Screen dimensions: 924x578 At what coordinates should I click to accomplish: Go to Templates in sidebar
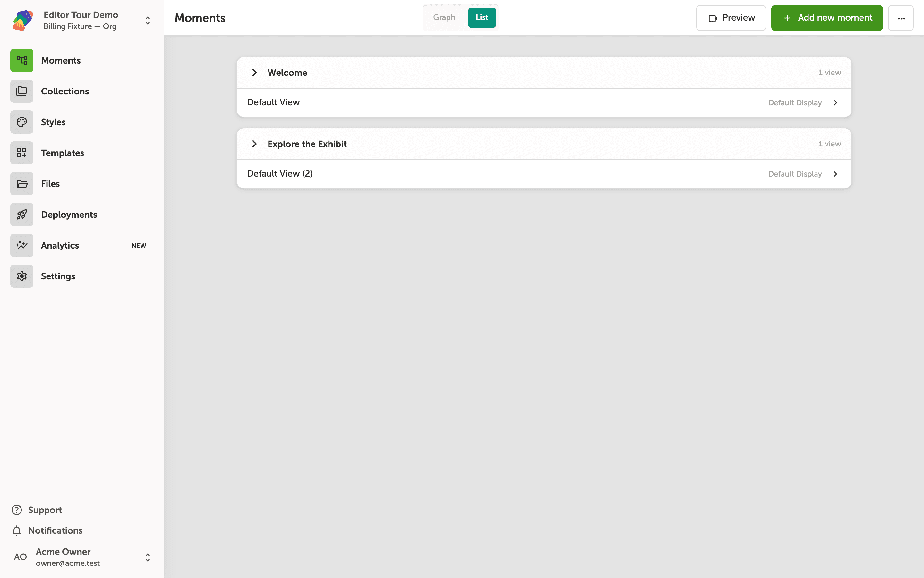click(x=63, y=153)
